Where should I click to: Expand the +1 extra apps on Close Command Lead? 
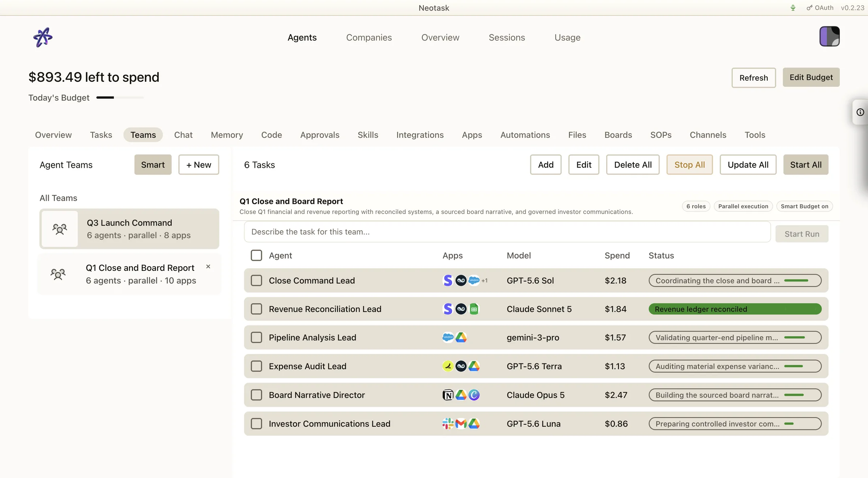click(x=485, y=281)
